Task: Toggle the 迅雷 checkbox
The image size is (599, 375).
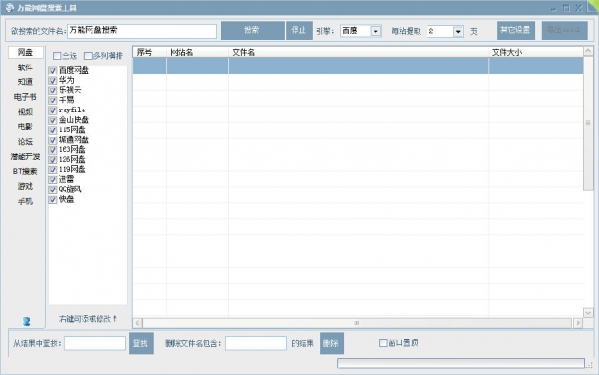Action: (53, 180)
